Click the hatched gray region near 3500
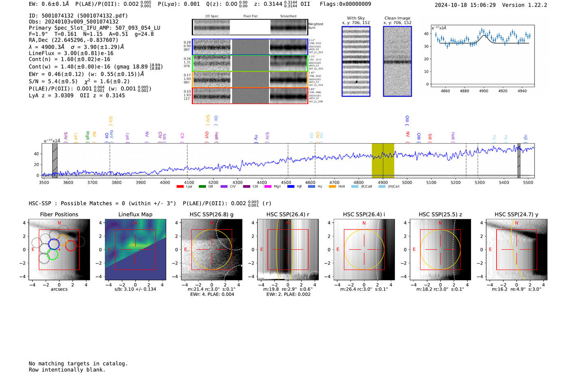The image size is (576, 392). (55, 160)
